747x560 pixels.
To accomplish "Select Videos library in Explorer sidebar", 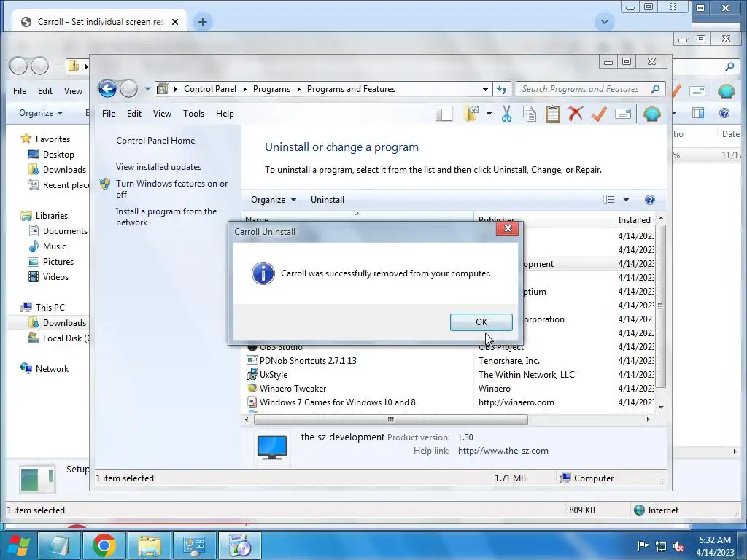I will (55, 276).
